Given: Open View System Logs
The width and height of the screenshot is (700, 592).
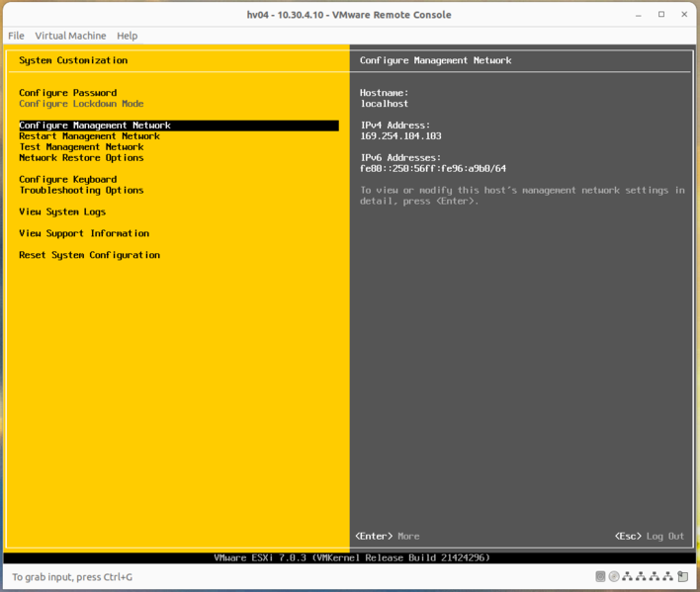Looking at the screenshot, I should tap(62, 212).
